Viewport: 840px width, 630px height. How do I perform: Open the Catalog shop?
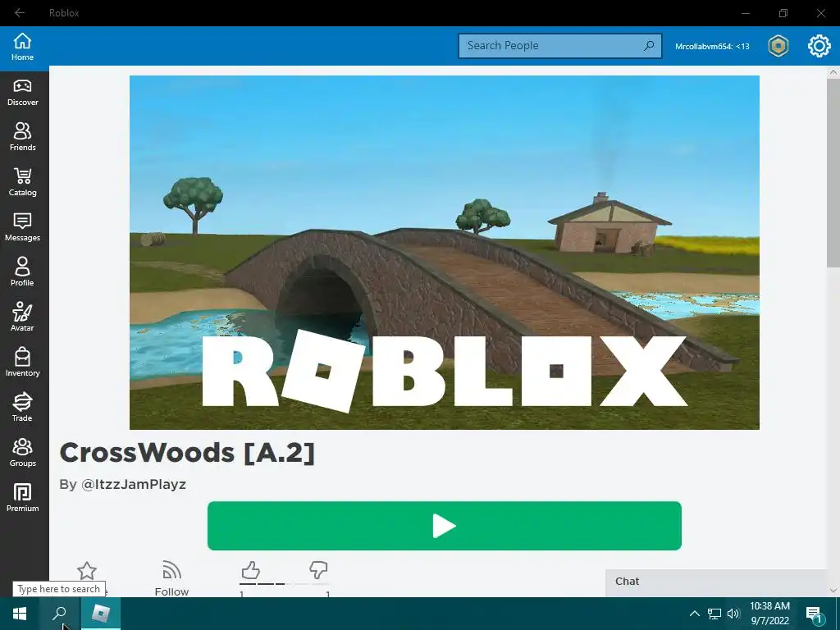coord(22,183)
